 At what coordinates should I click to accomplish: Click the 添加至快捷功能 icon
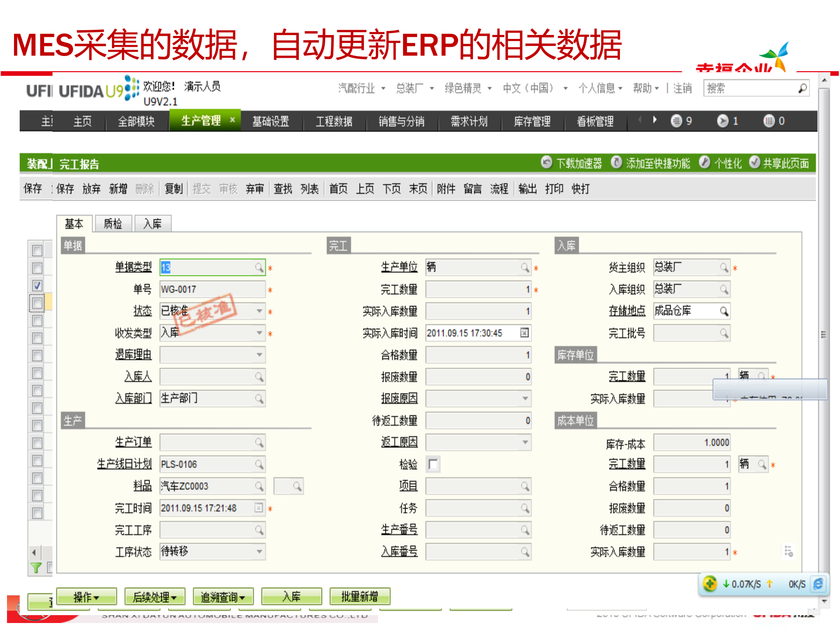click(x=617, y=163)
